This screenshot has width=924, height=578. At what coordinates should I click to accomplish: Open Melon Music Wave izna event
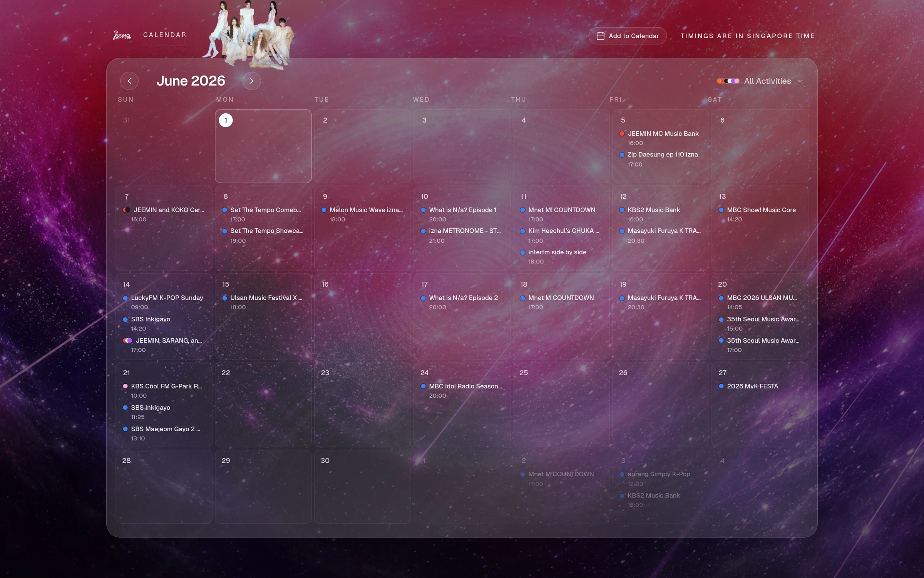(362, 214)
